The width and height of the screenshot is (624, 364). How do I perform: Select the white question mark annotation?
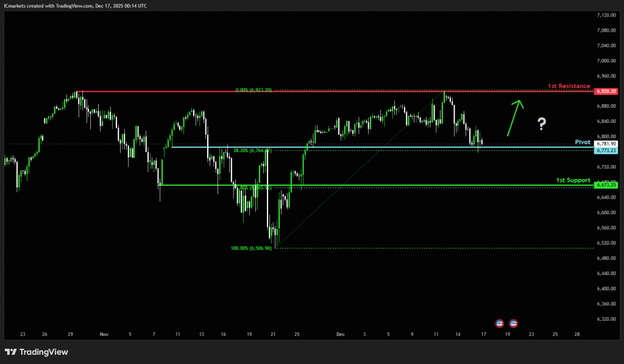tap(541, 124)
